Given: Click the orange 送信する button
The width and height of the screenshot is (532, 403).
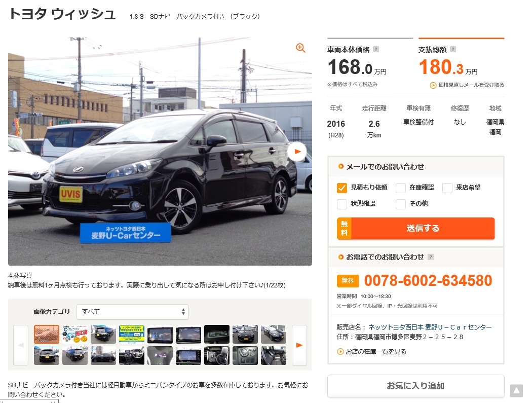Looking at the screenshot, I should (x=415, y=229).
